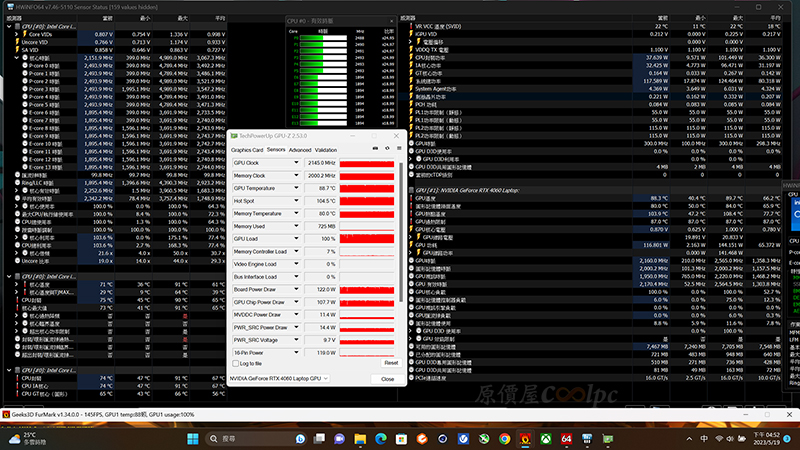
Task: Open the chat app in the taskbar
Action: (x=339, y=439)
